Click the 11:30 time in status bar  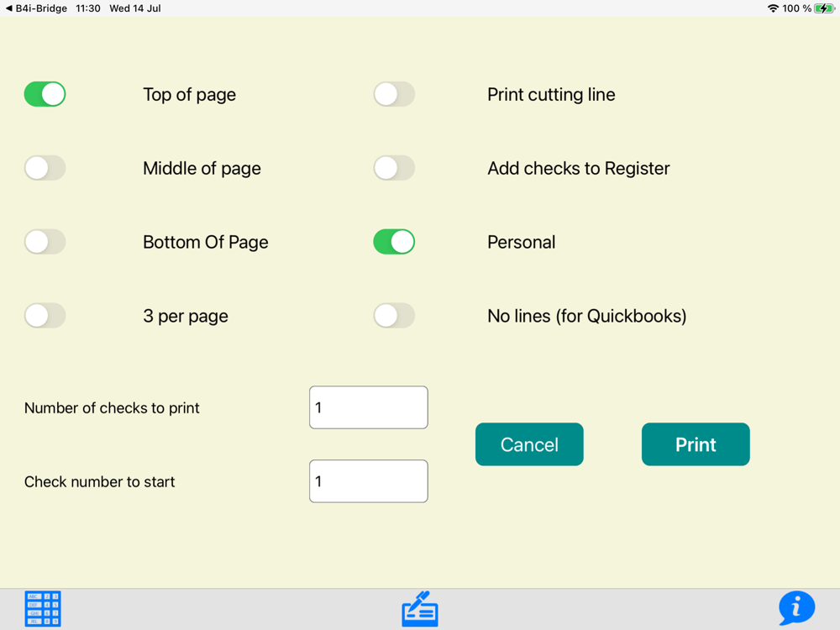click(x=88, y=8)
